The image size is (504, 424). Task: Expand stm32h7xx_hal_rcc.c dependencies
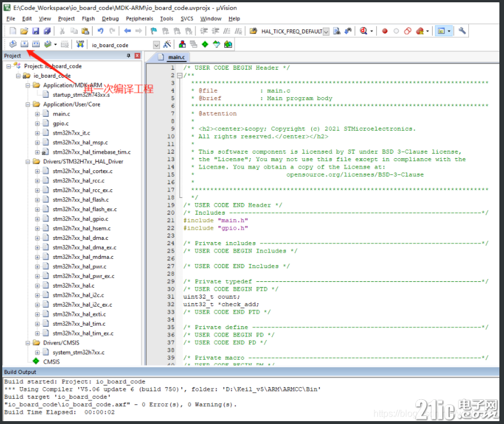37,181
